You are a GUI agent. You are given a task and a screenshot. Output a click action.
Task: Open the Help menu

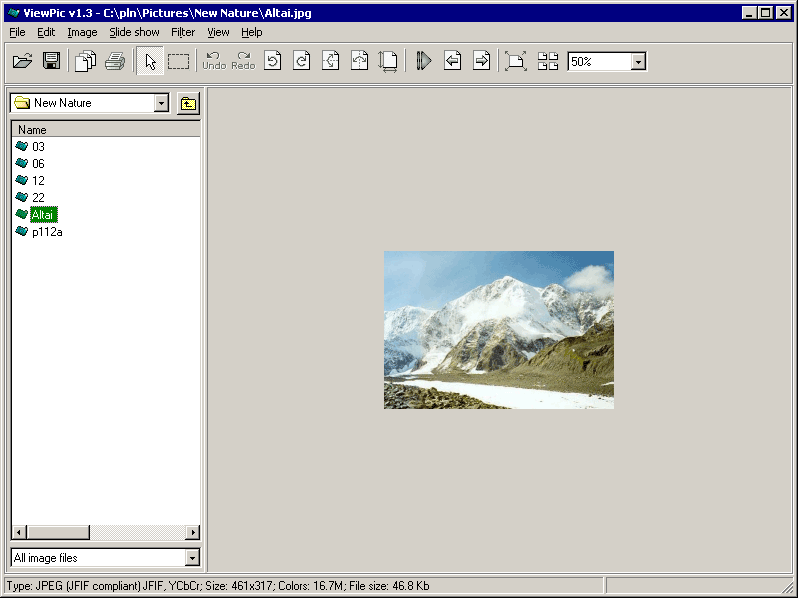coord(251,32)
